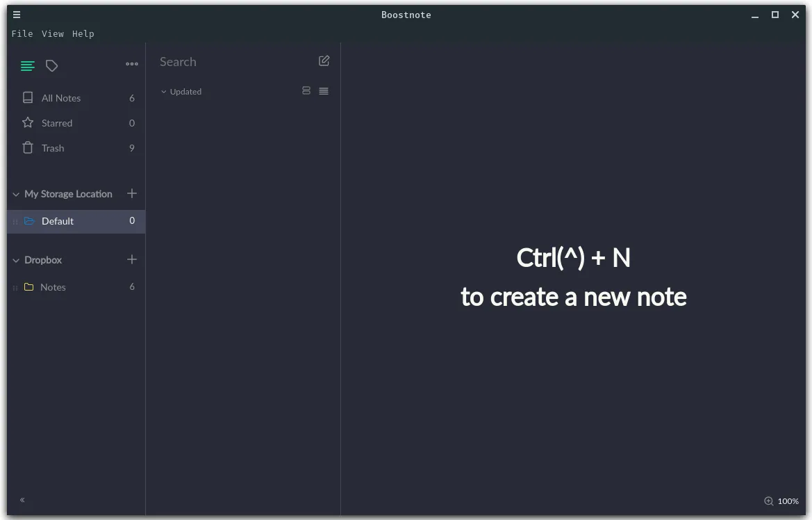The width and height of the screenshot is (812, 520).
Task: Switch to the notes list view icon
Action: [28, 66]
